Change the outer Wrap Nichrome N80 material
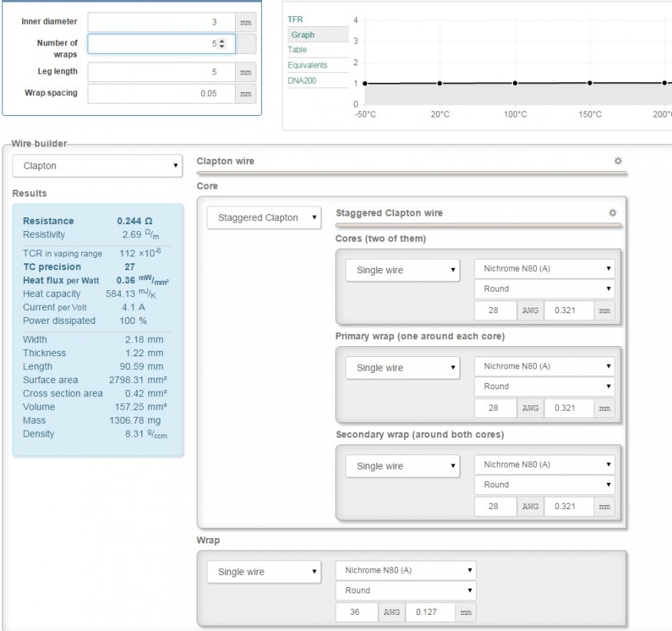Screen dimensions: 672x631 [x=406, y=570]
